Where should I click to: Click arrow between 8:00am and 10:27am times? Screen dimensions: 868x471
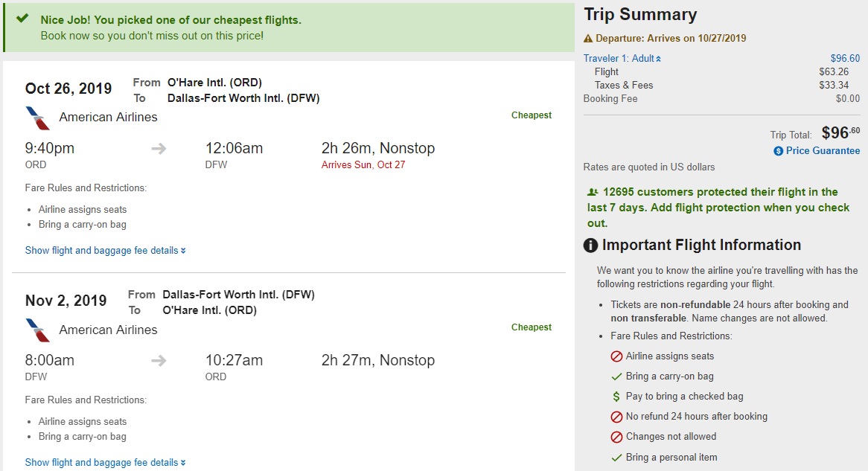(x=159, y=361)
